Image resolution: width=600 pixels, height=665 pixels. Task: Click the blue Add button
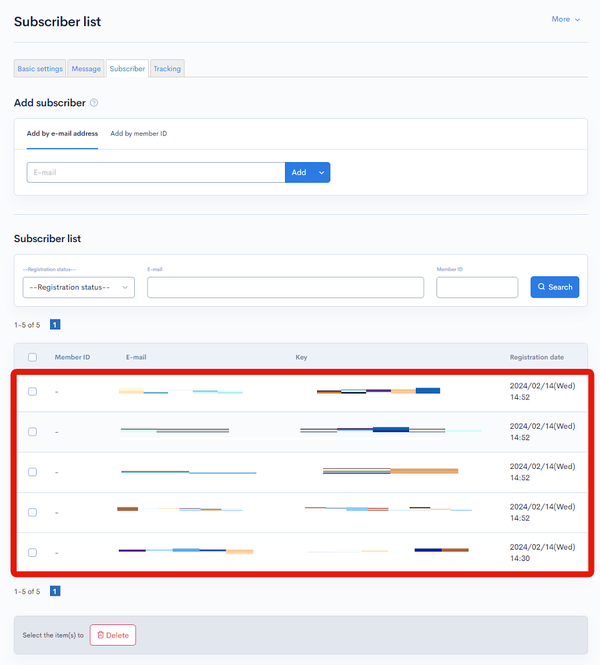point(299,173)
